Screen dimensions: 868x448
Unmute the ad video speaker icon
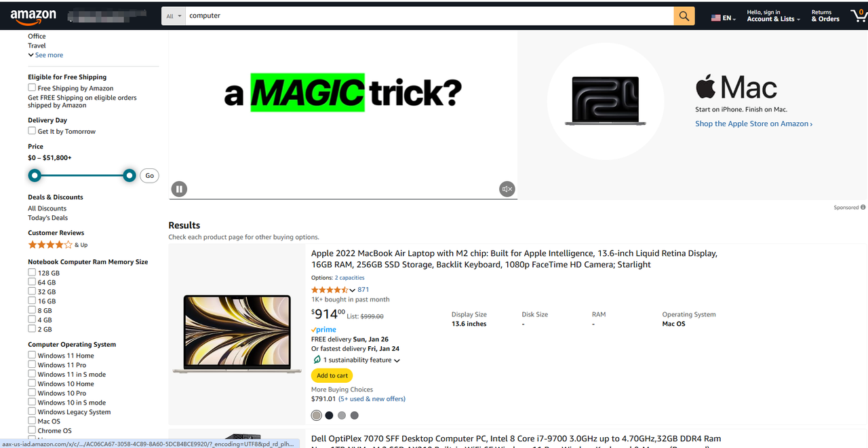[507, 189]
